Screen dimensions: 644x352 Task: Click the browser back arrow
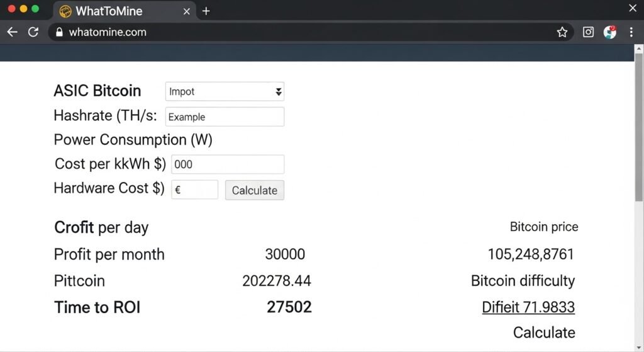pos(12,32)
